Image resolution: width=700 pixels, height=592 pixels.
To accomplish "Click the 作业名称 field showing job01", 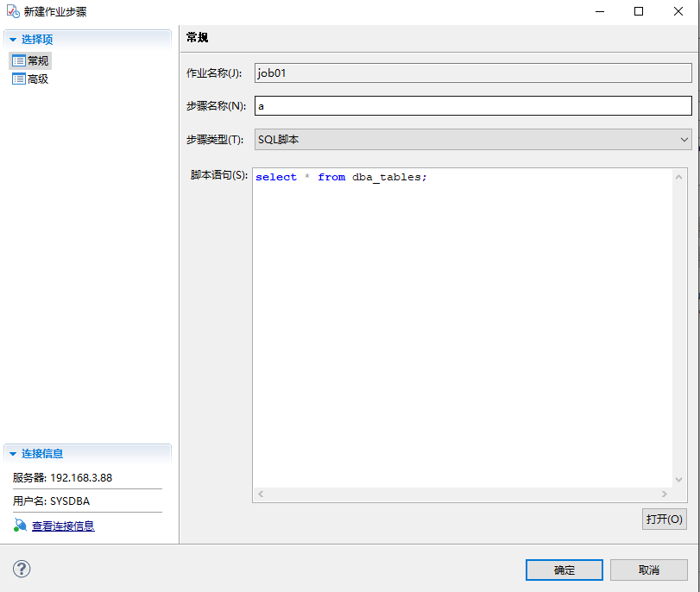I will point(473,72).
